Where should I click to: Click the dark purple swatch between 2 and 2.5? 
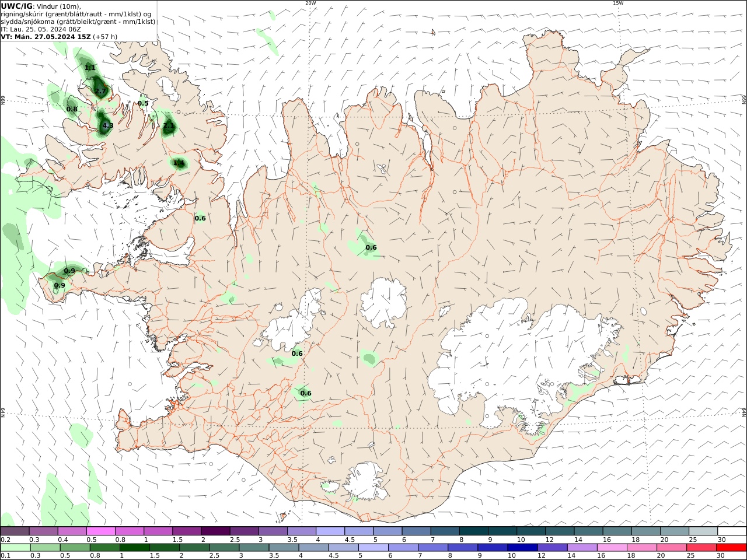click(215, 531)
